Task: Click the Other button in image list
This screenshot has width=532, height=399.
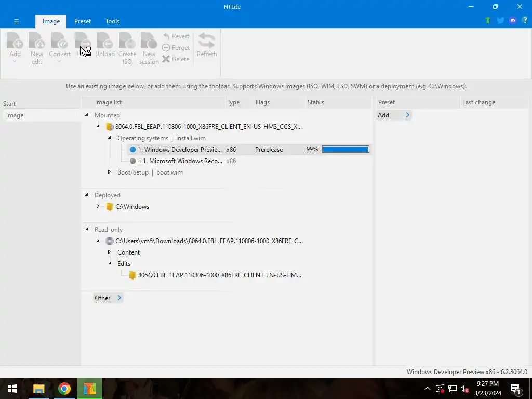Action: [x=108, y=298]
